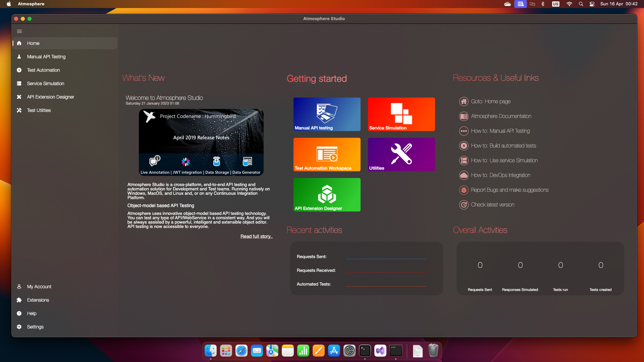Expand What's New release notes section
This screenshot has height=362, width=644.
256,236
